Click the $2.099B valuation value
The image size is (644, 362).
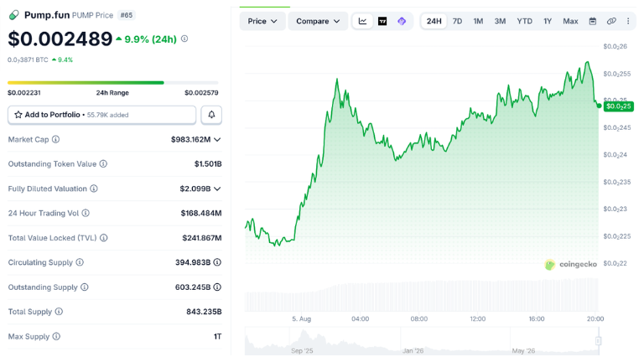coord(195,189)
